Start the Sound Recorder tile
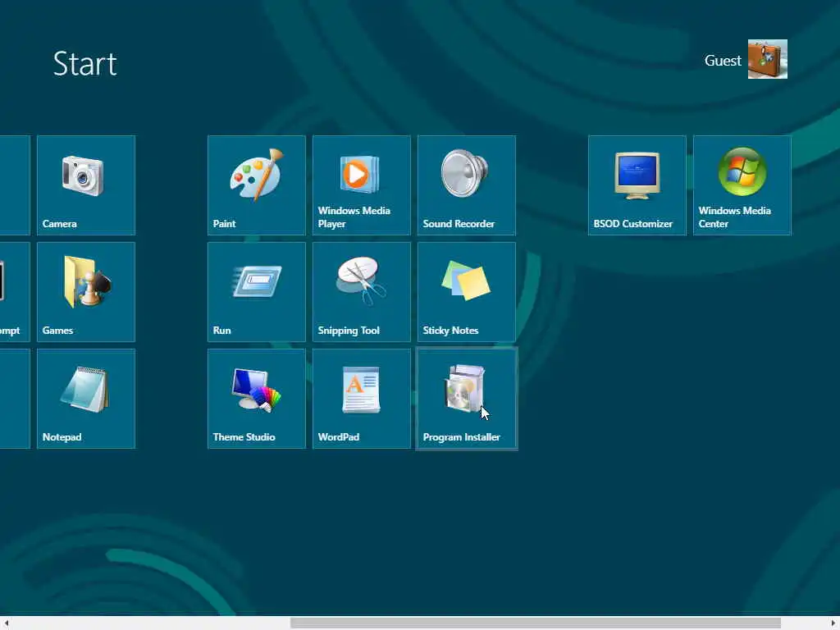Image resolution: width=840 pixels, height=630 pixels. [x=467, y=185]
